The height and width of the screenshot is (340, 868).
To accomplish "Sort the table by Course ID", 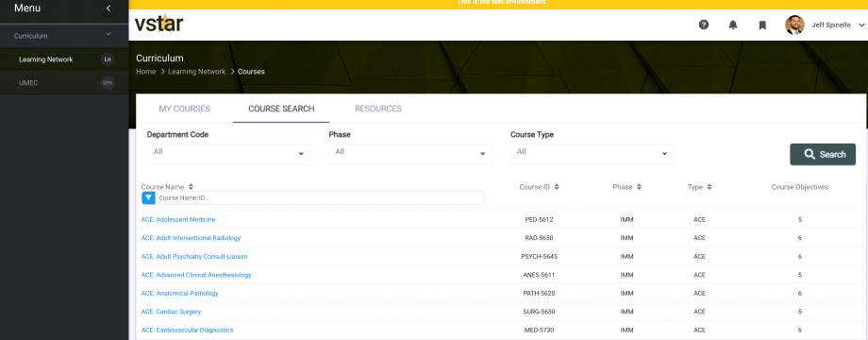I will tap(557, 187).
